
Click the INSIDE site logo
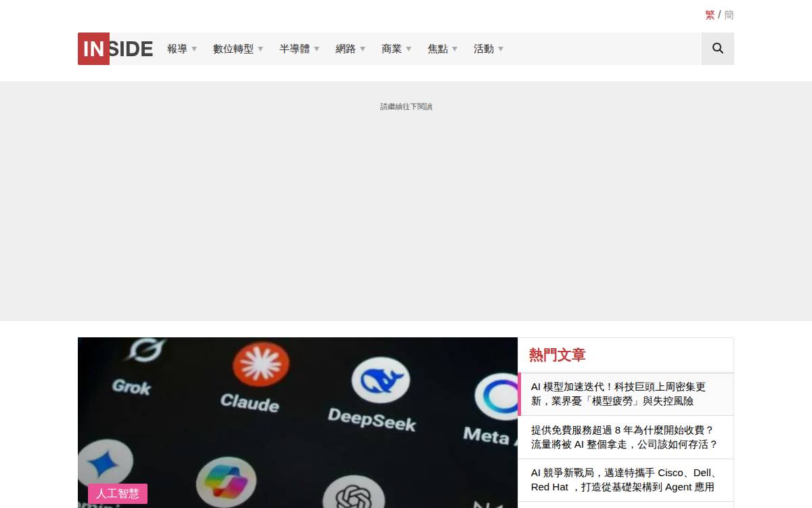pyautogui.click(x=116, y=49)
